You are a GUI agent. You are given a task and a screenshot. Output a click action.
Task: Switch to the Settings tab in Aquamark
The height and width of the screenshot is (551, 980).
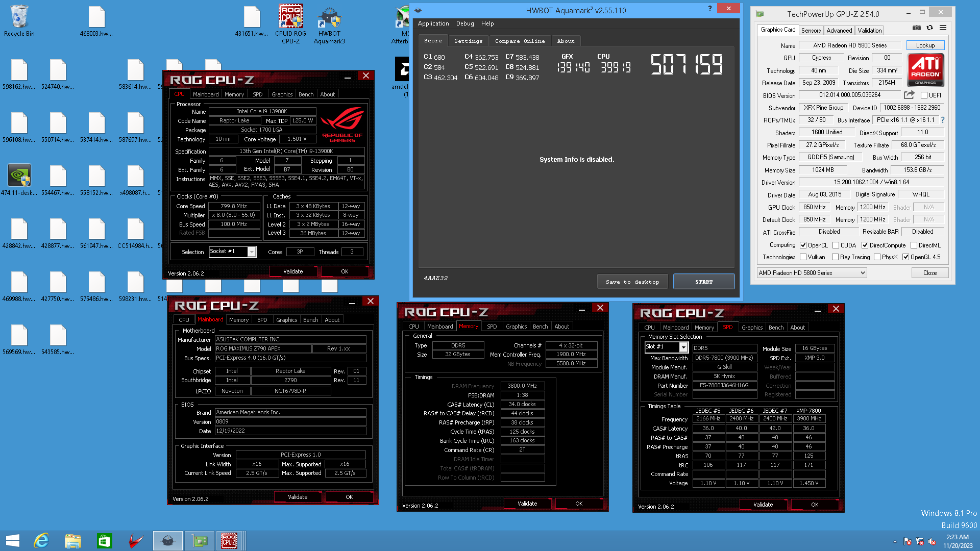coord(468,41)
